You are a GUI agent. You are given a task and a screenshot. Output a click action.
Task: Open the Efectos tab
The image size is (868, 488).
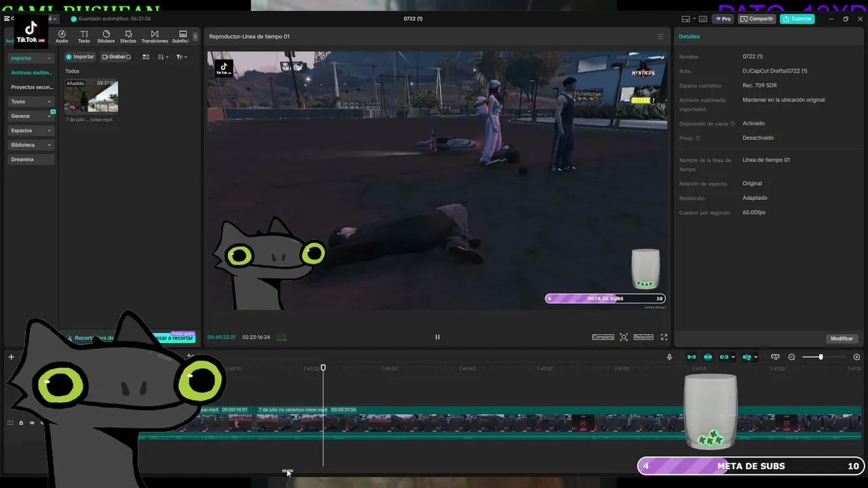(x=128, y=37)
